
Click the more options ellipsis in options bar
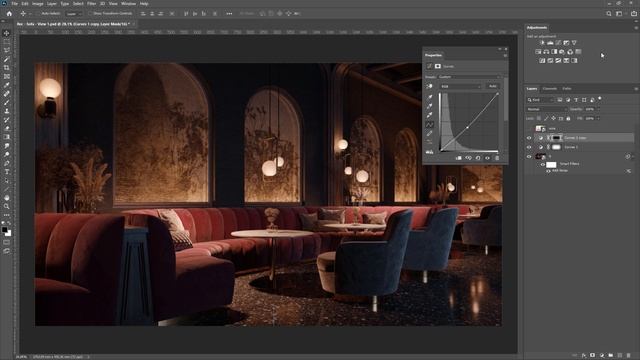[229, 13]
